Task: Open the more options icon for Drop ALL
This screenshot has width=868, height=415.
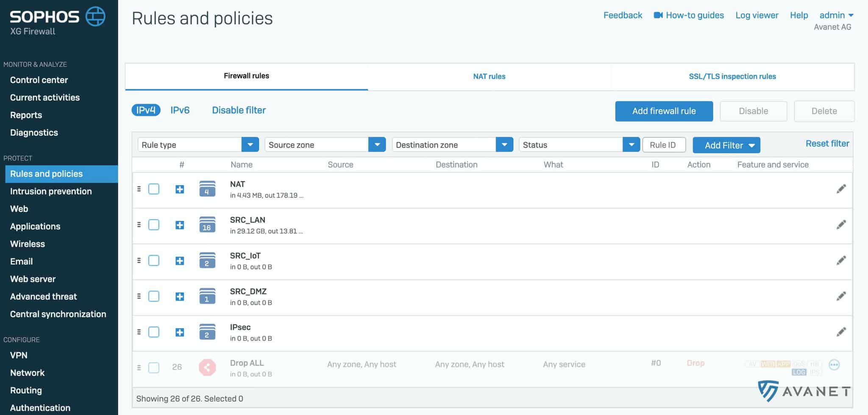Action: [834, 365]
